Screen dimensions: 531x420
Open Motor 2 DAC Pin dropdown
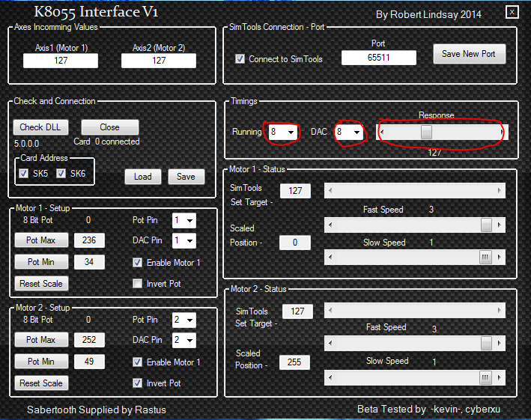[184, 340]
